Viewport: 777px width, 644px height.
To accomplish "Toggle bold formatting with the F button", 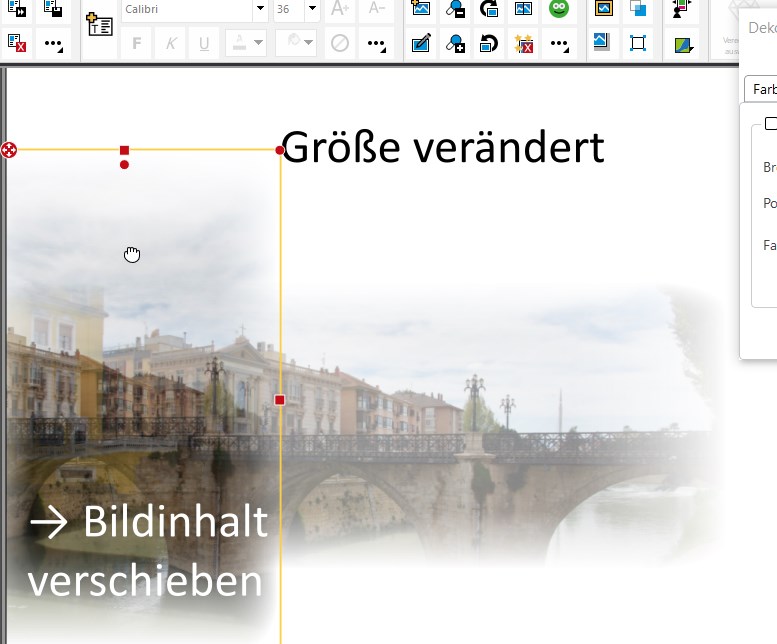I will [x=137, y=44].
